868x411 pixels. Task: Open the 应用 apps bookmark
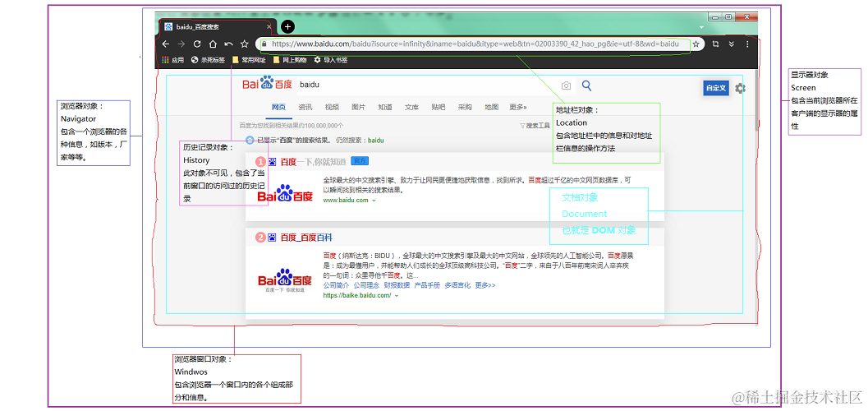coord(172,60)
